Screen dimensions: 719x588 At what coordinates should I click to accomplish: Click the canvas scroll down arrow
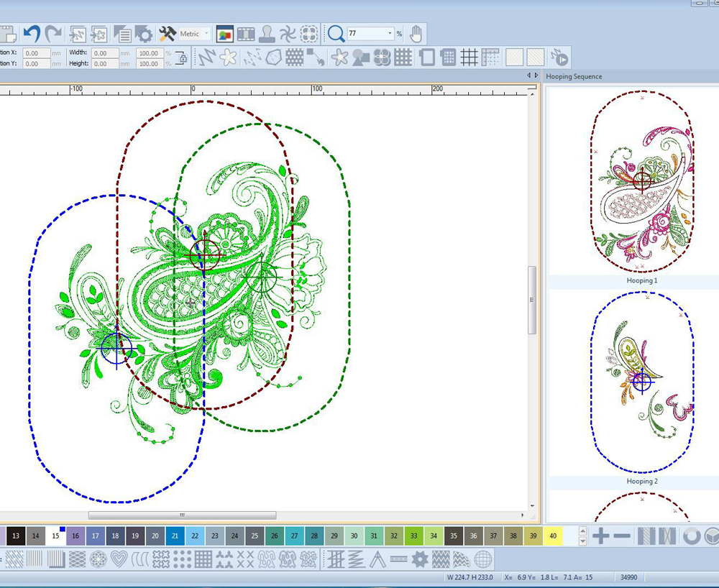[532, 506]
